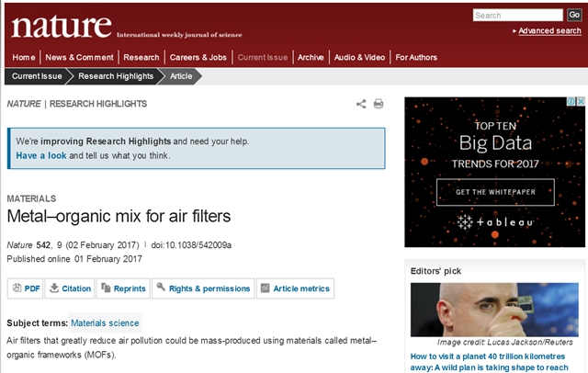Open the Materials science subject link
The image size is (588, 373).
click(105, 322)
